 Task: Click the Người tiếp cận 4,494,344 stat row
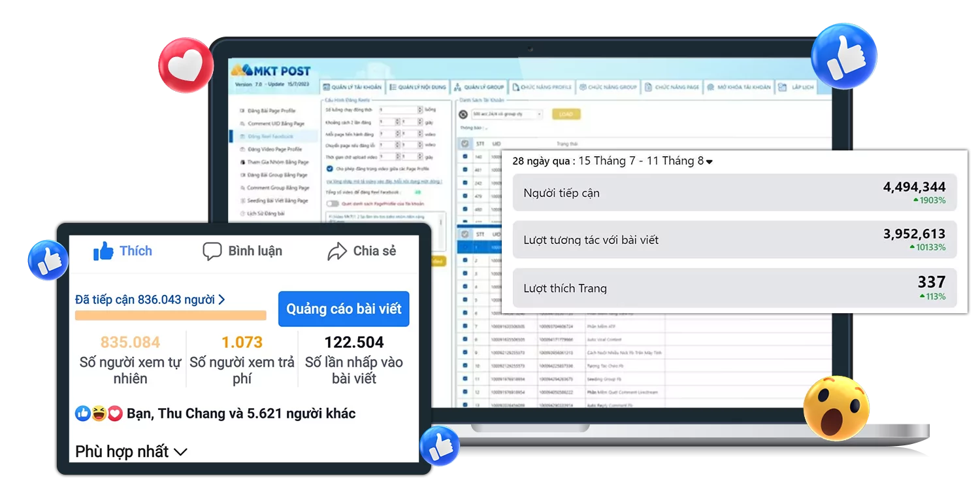(734, 192)
